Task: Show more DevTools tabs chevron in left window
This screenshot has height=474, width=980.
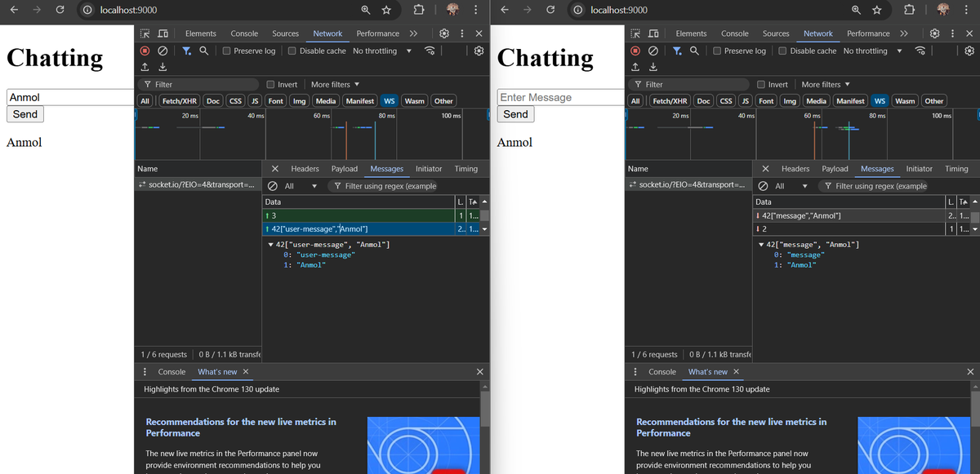Action: coord(413,33)
